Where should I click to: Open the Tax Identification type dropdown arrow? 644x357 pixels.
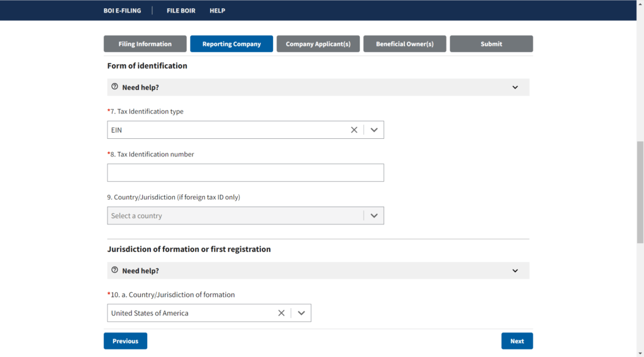(x=374, y=129)
